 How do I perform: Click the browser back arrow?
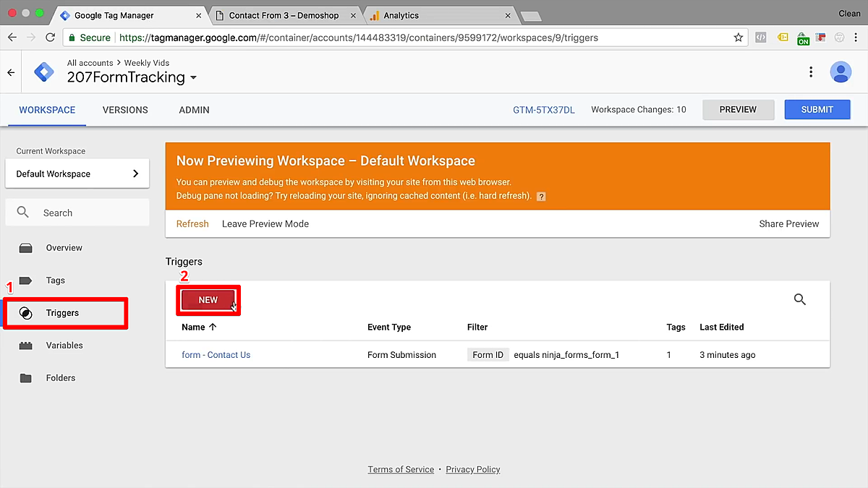pos(12,38)
